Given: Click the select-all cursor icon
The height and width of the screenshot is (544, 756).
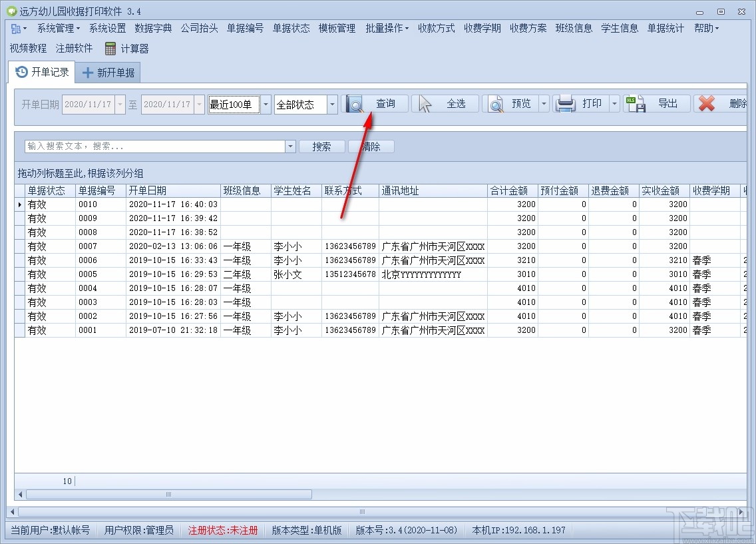Looking at the screenshot, I should (x=425, y=104).
